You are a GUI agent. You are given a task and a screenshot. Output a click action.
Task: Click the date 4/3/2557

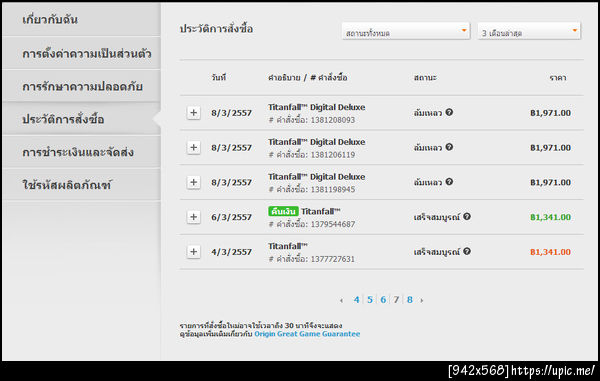pyautogui.click(x=232, y=252)
